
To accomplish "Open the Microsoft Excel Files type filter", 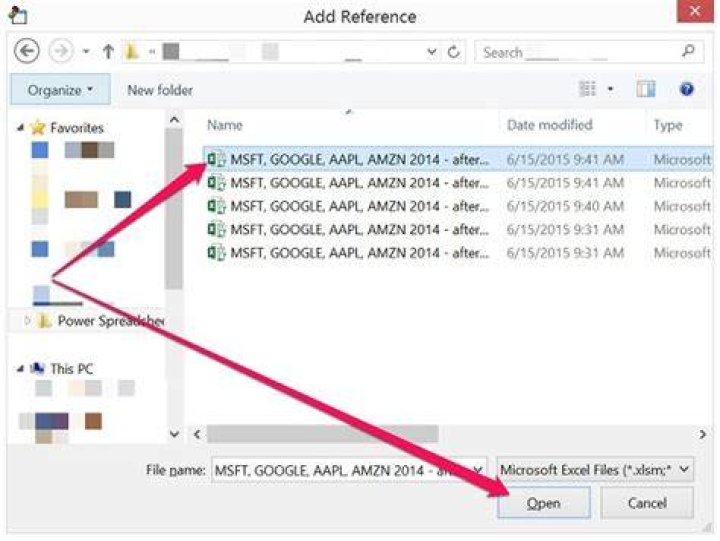I will click(595, 470).
